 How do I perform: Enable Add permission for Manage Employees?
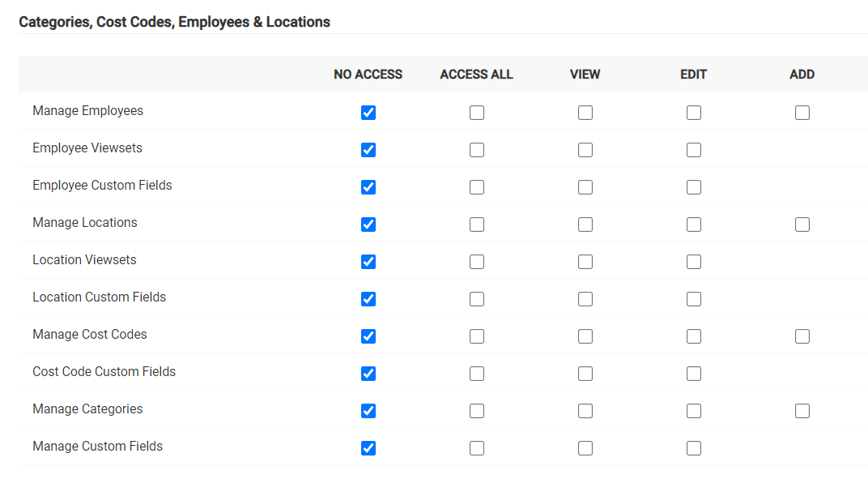(802, 113)
